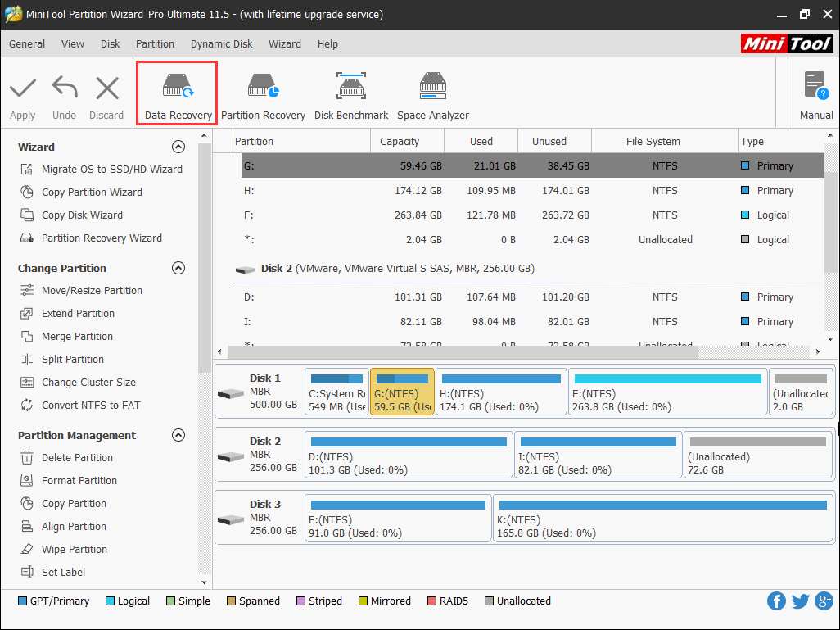Open the Partition menu

tap(155, 44)
